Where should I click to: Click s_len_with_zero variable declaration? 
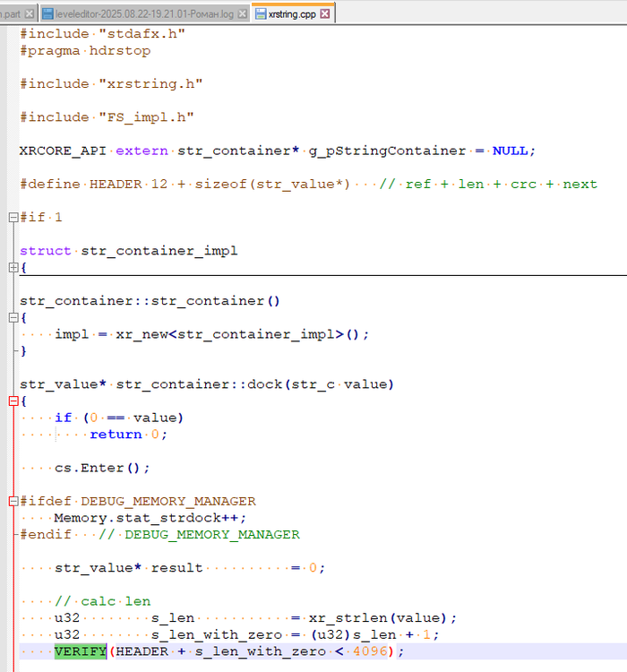coord(217,635)
